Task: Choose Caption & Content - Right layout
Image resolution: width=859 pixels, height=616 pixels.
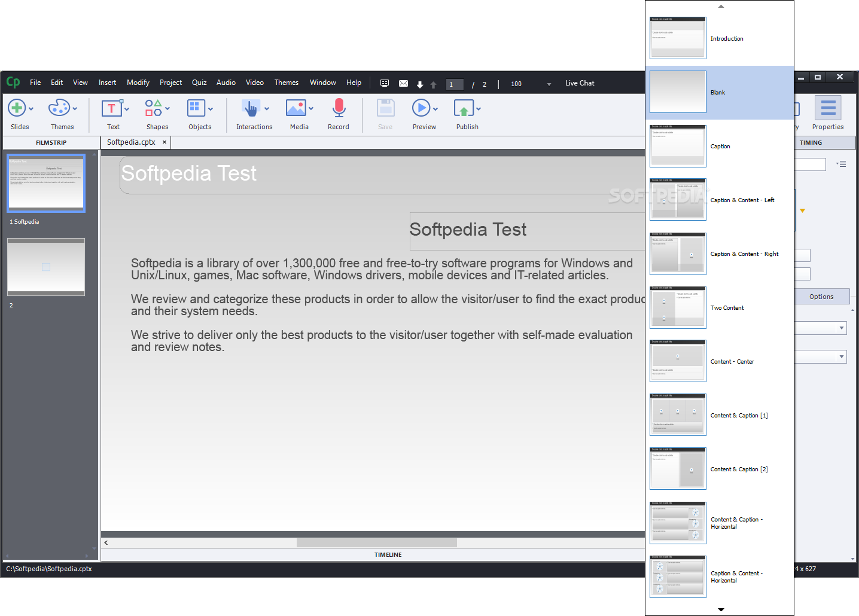Action: pos(720,254)
